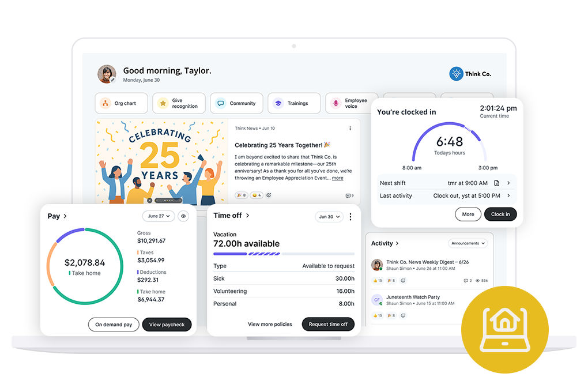Open the June 27 pay date dropdown

click(x=158, y=216)
